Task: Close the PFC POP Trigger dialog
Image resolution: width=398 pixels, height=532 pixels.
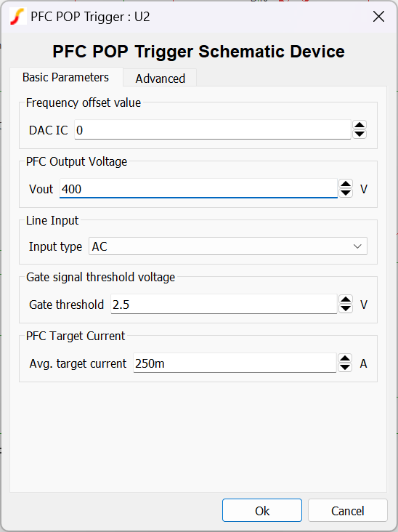Action: [x=378, y=17]
